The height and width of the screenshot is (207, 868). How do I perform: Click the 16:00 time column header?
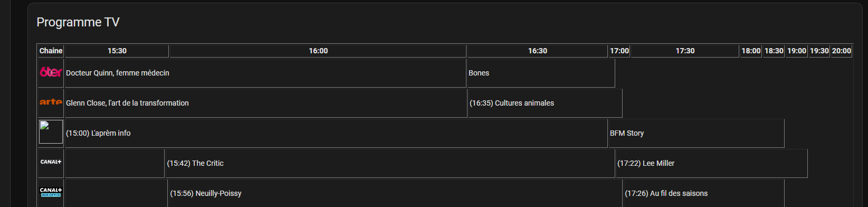point(318,51)
